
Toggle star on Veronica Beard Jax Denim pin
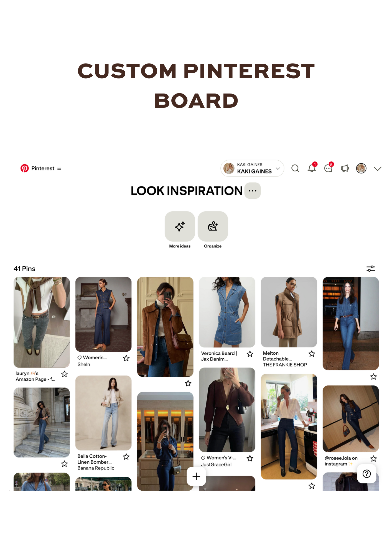click(250, 354)
